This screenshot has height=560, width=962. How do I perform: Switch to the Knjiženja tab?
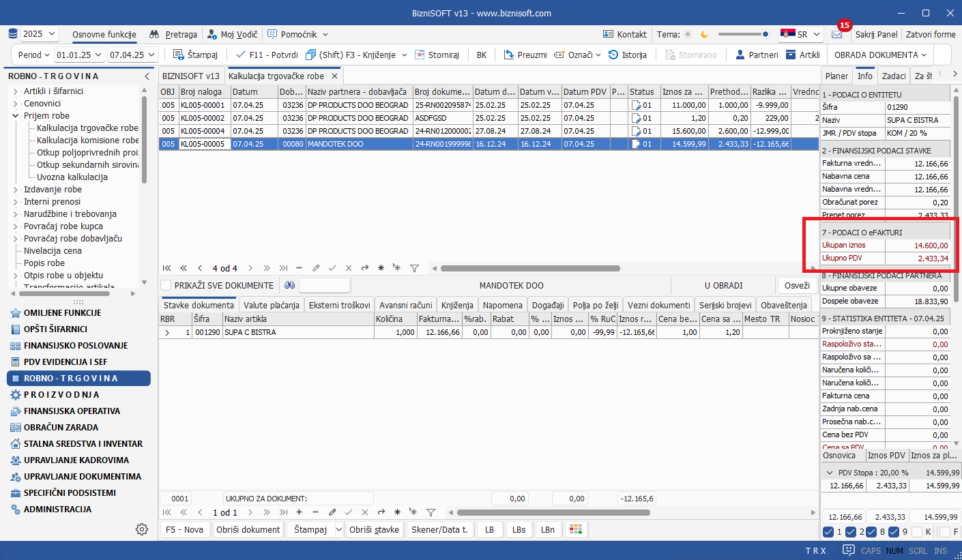[x=456, y=305]
